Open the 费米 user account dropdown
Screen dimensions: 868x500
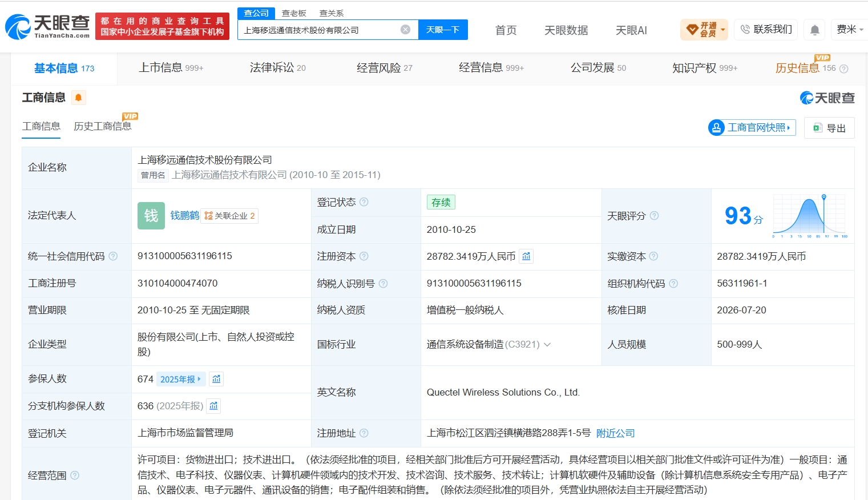click(x=850, y=30)
